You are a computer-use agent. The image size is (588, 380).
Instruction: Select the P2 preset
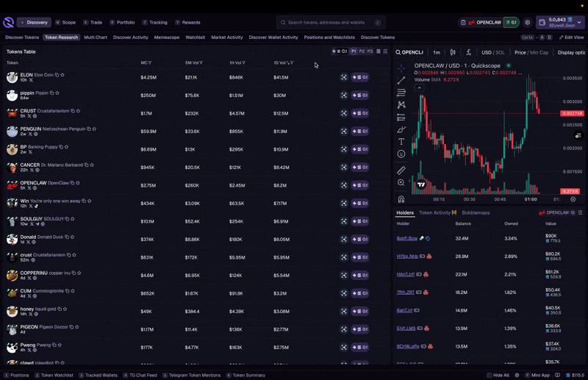coord(362,51)
